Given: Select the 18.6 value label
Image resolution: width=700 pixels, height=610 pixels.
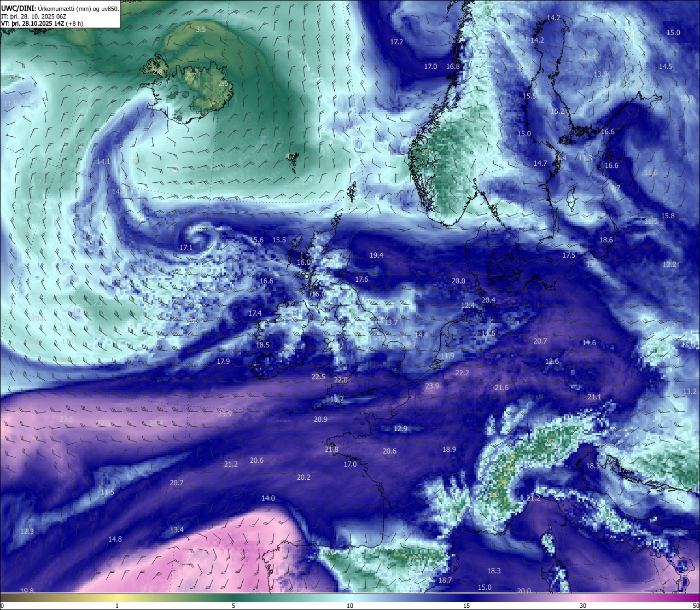Looking at the screenshot, I should (606, 240).
